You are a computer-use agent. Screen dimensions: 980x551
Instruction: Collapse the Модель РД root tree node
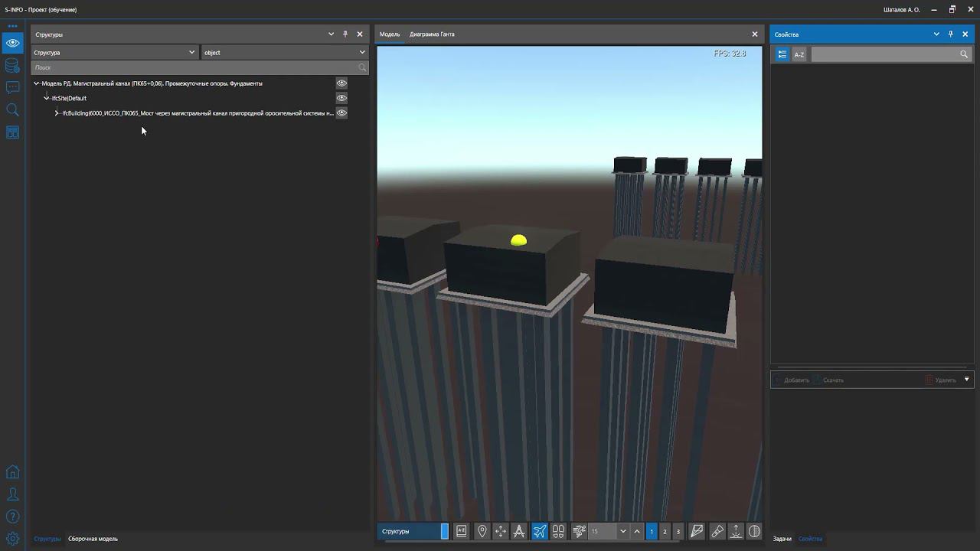36,83
